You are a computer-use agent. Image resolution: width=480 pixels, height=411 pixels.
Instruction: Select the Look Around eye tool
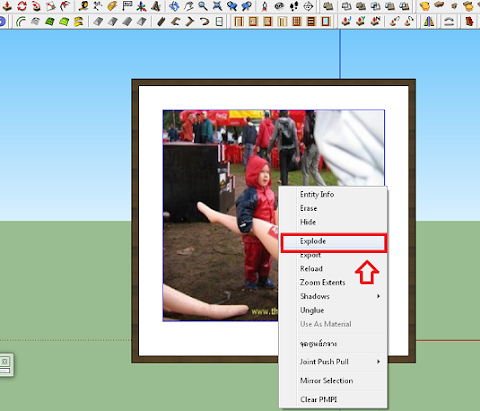point(279,6)
